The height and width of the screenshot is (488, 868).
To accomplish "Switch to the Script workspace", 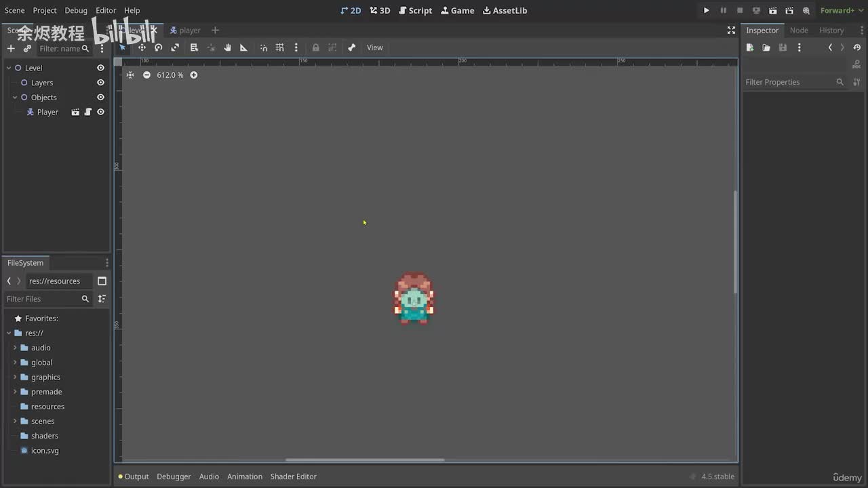I will [x=416, y=10].
